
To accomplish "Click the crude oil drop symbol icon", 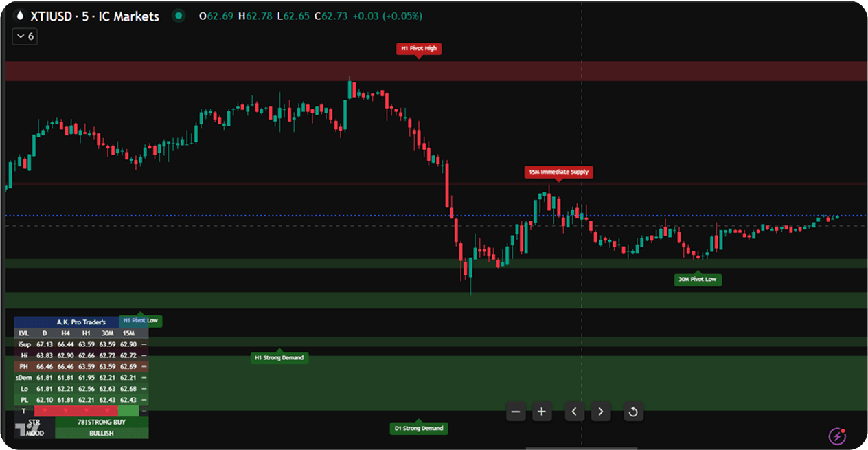I will tap(20, 16).
